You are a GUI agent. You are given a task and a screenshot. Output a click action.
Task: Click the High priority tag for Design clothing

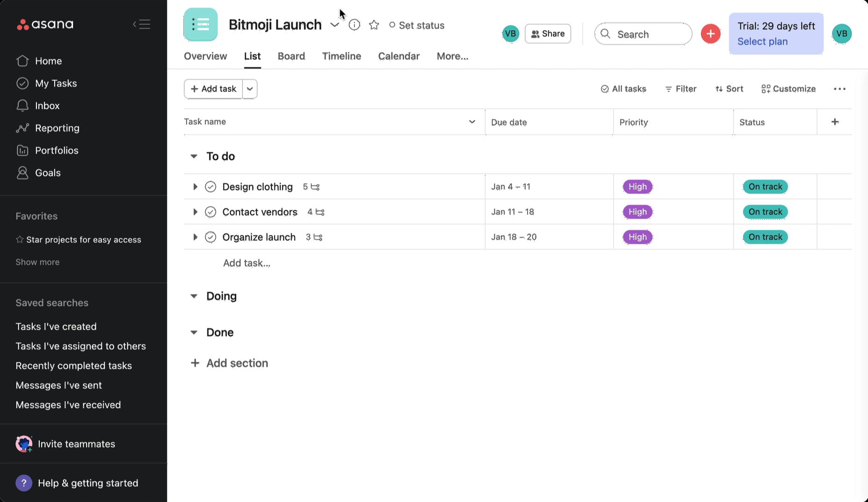pyautogui.click(x=637, y=187)
